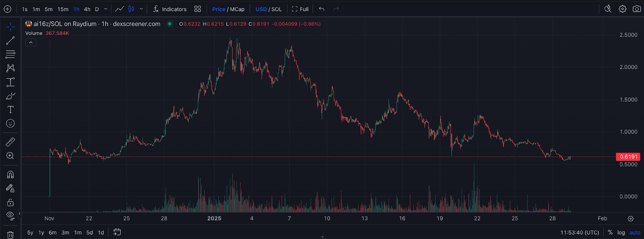Open chart settings gear icon

click(623, 9)
